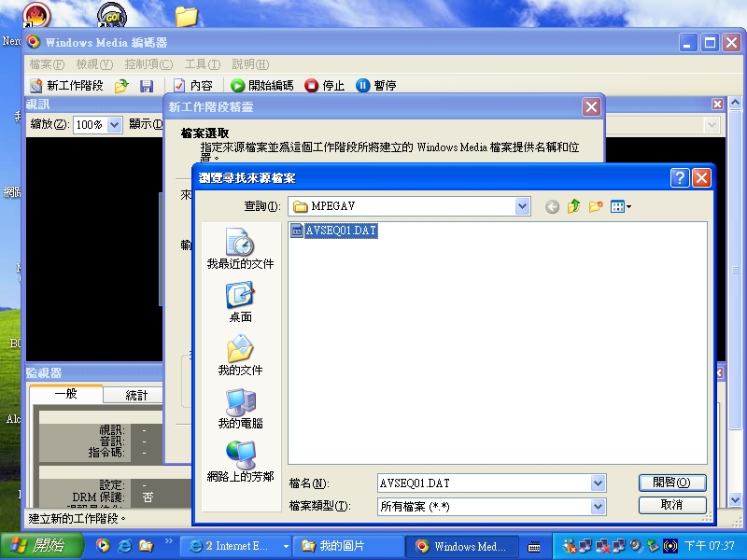Click 暫停 in Encoder toolbar

376,86
